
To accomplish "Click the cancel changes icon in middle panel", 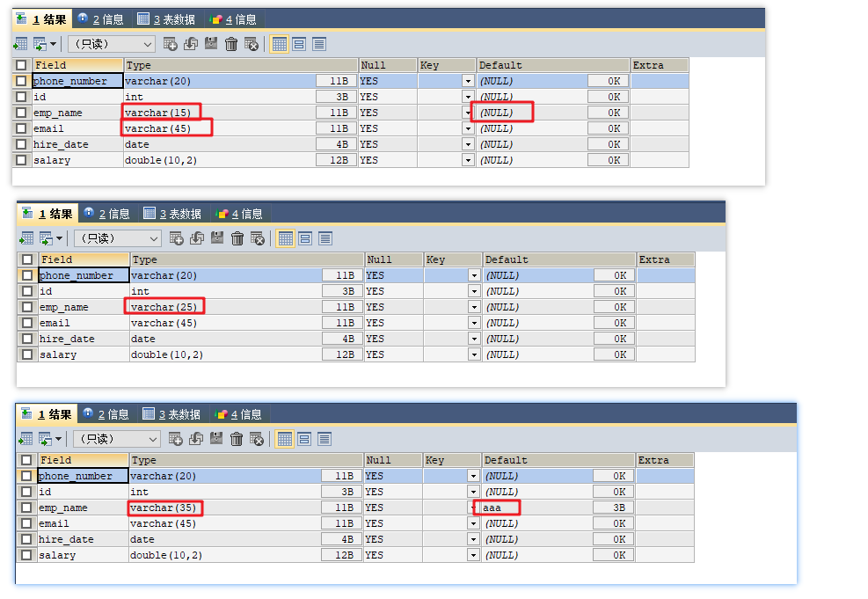I will pos(258,238).
